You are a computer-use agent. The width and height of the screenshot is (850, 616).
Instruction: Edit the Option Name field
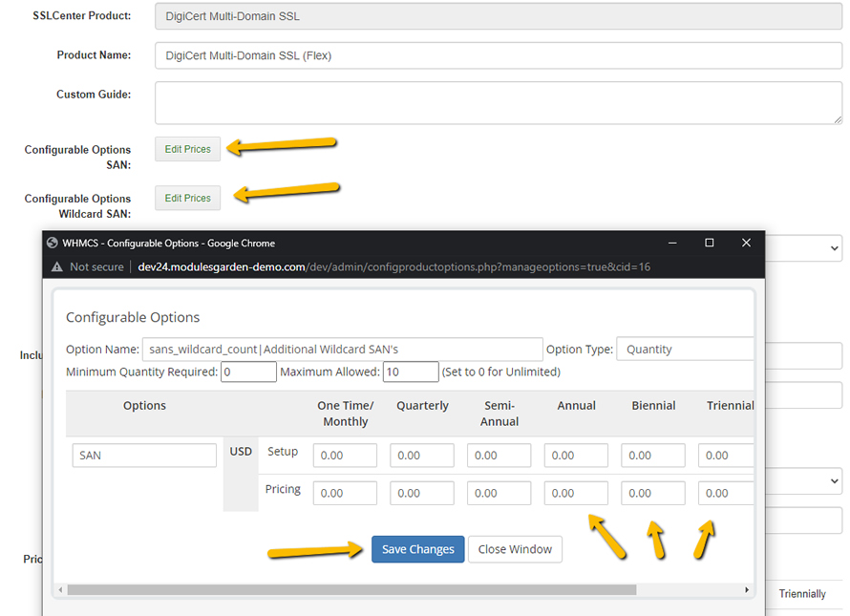[342, 350]
